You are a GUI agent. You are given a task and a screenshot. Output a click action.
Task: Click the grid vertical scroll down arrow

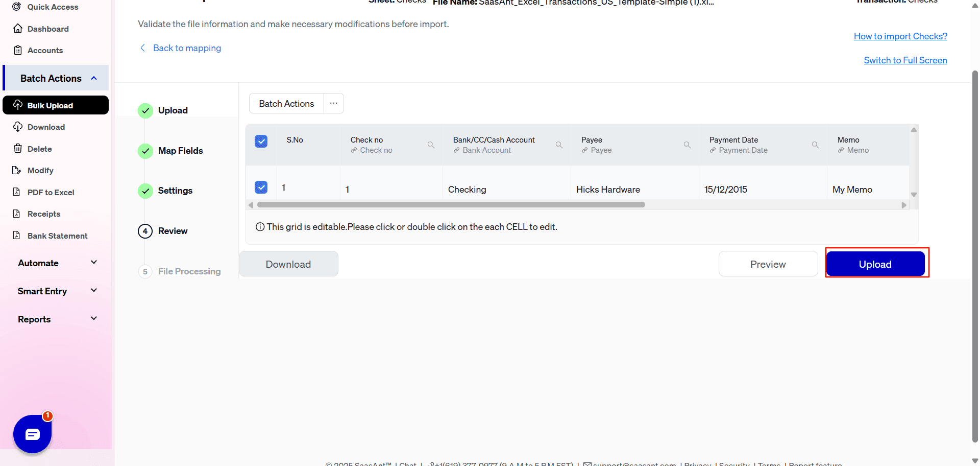(914, 195)
